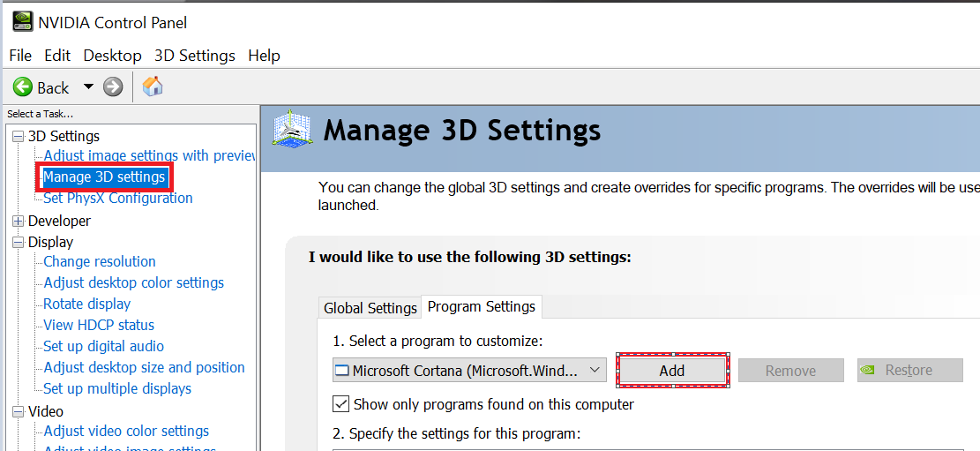Switch to the Global Settings tab
The image size is (980, 451).
[370, 308]
